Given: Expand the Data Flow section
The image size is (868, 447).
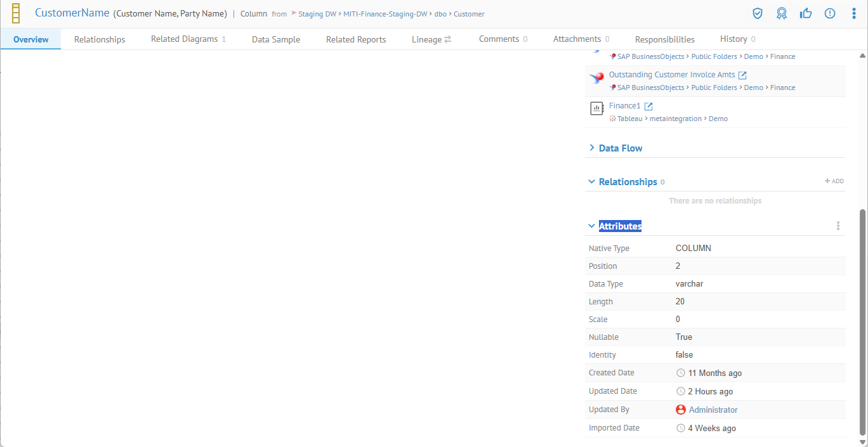Looking at the screenshot, I should pyautogui.click(x=592, y=148).
